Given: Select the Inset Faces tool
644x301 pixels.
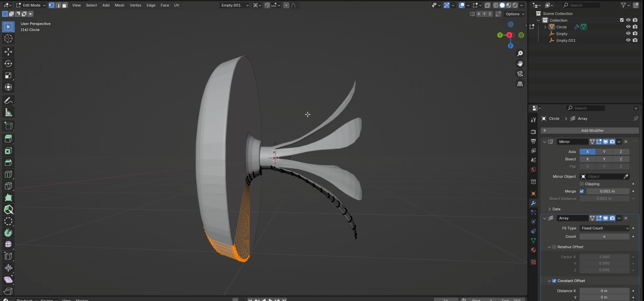Looking at the screenshot, I should (8, 151).
